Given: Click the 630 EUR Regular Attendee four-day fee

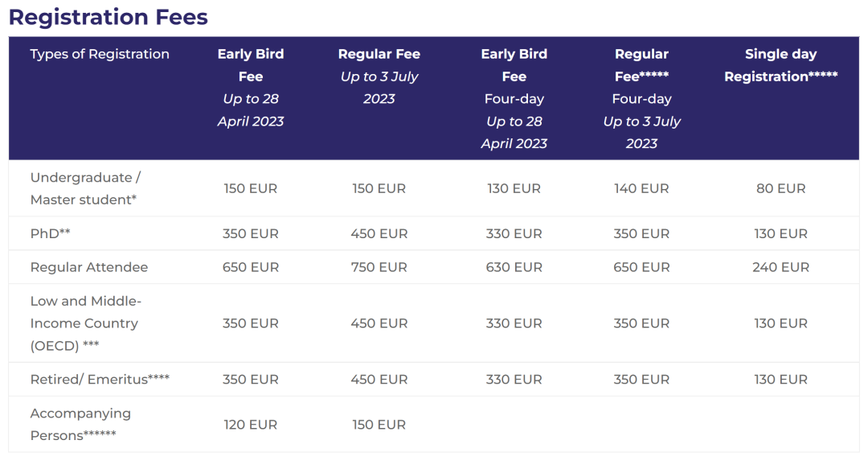Looking at the screenshot, I should click(514, 267).
